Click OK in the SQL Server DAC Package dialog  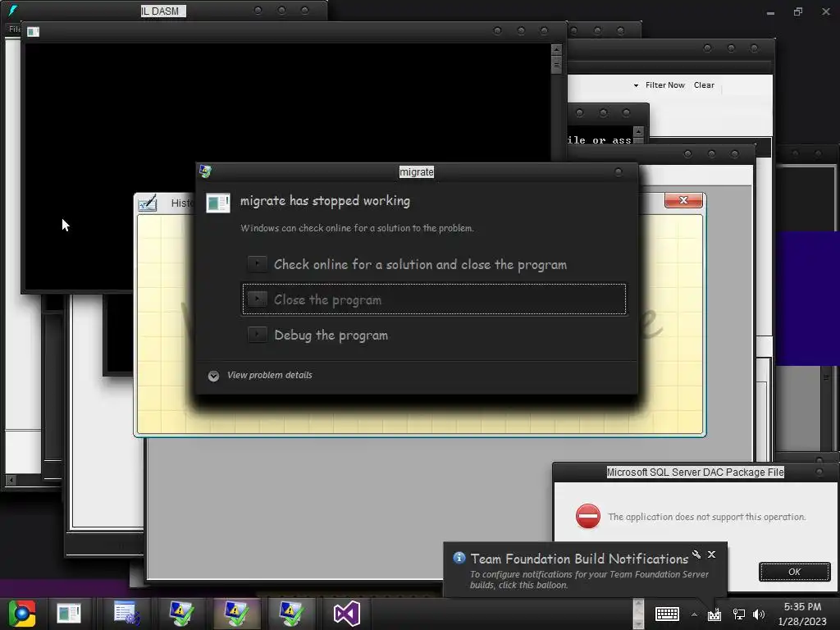(x=794, y=572)
